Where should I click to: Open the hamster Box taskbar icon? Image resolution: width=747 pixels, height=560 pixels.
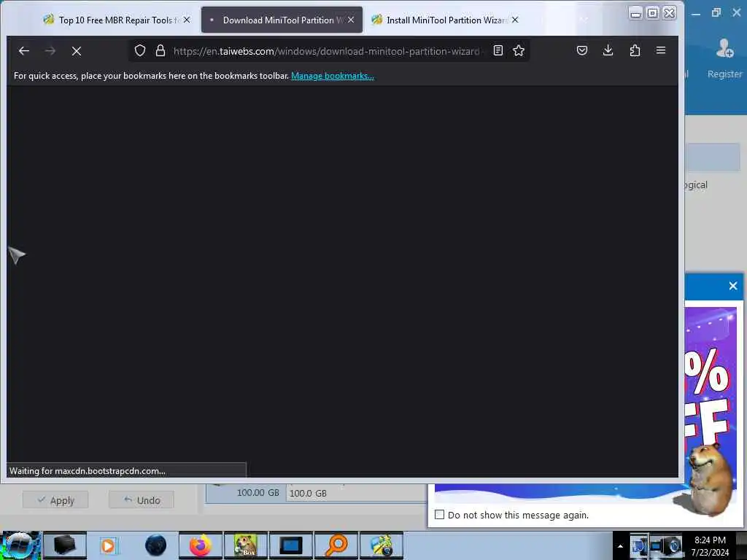tap(245, 545)
